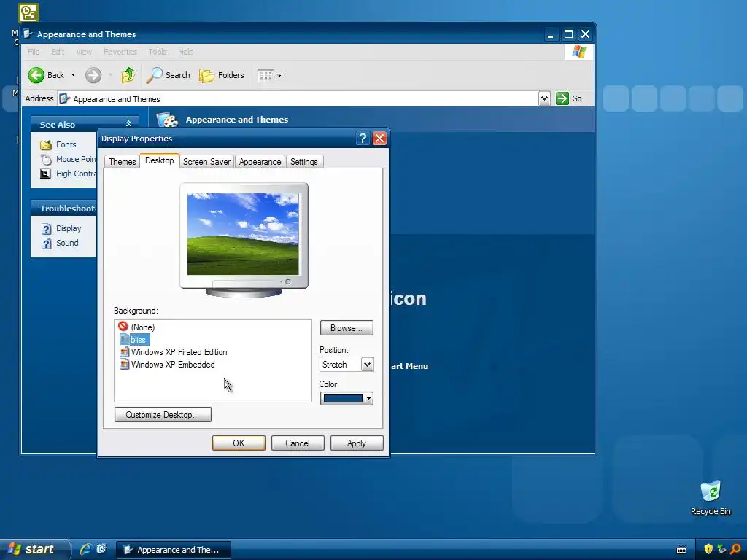This screenshot has height=560, width=747.
Task: Click the High Contrast icon
Action: coord(46,174)
